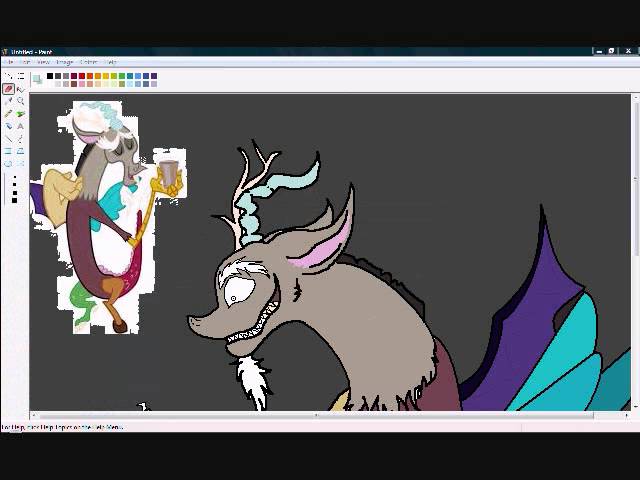Choose the maroon swatch in the top row
The image size is (640, 480).
[74, 76]
